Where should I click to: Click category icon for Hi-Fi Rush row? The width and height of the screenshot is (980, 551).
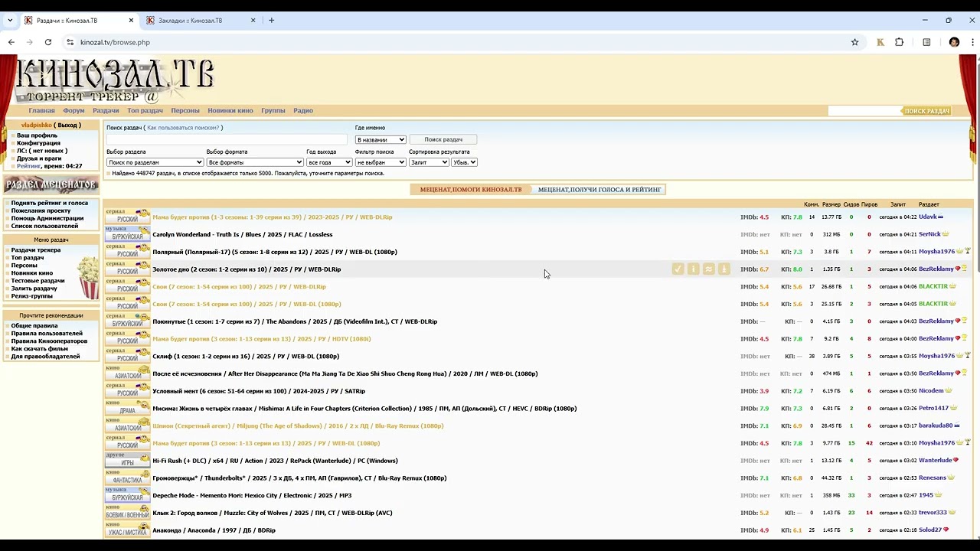127,461
